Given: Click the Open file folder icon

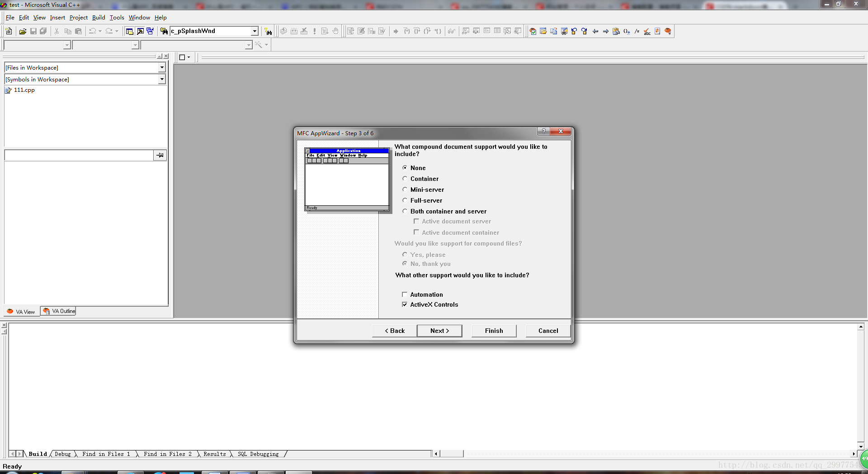Looking at the screenshot, I should pyautogui.click(x=23, y=31).
